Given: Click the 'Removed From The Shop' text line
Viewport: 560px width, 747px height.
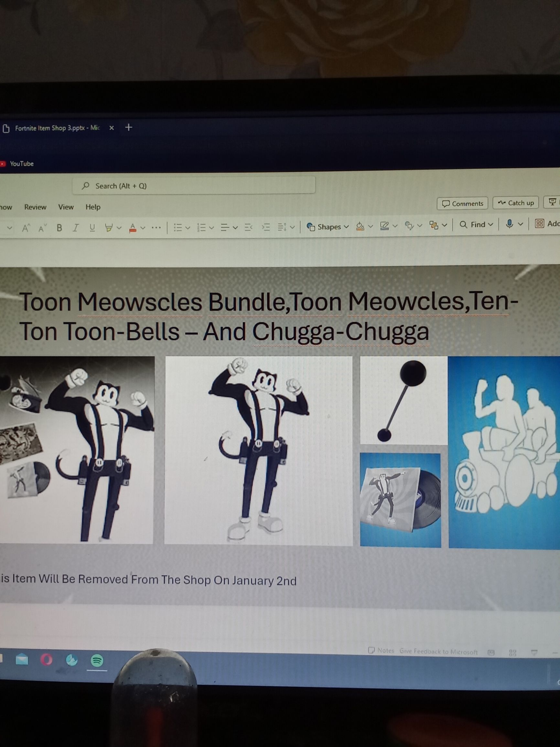Looking at the screenshot, I should (148, 580).
